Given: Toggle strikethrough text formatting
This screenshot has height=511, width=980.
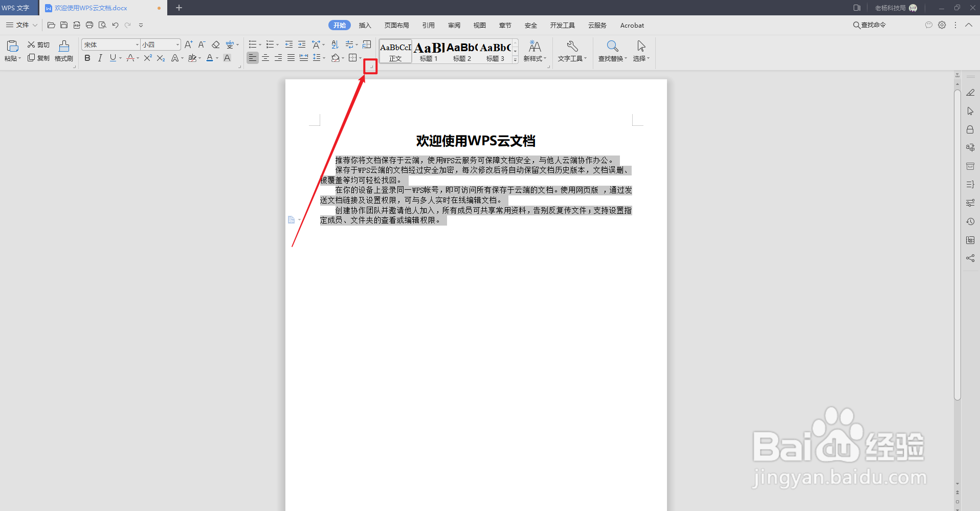Looking at the screenshot, I should 131,58.
